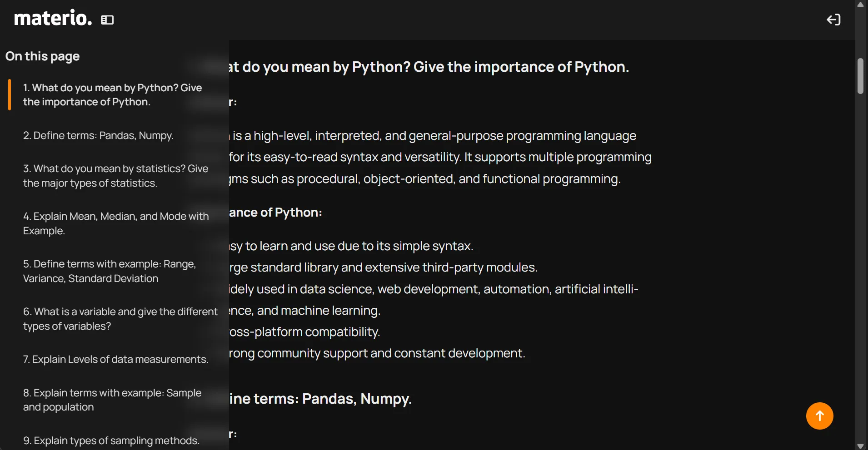
Task: Toggle the sidebar panel icon
Action: click(107, 20)
